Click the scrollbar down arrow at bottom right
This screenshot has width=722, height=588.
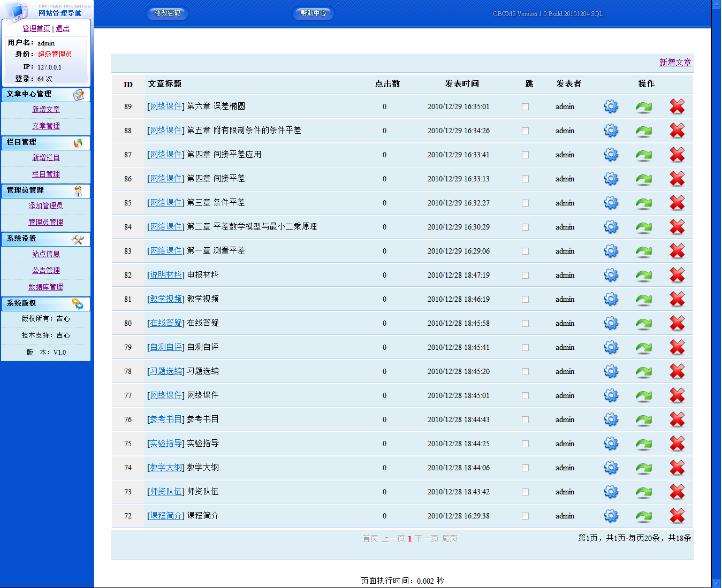click(716, 583)
